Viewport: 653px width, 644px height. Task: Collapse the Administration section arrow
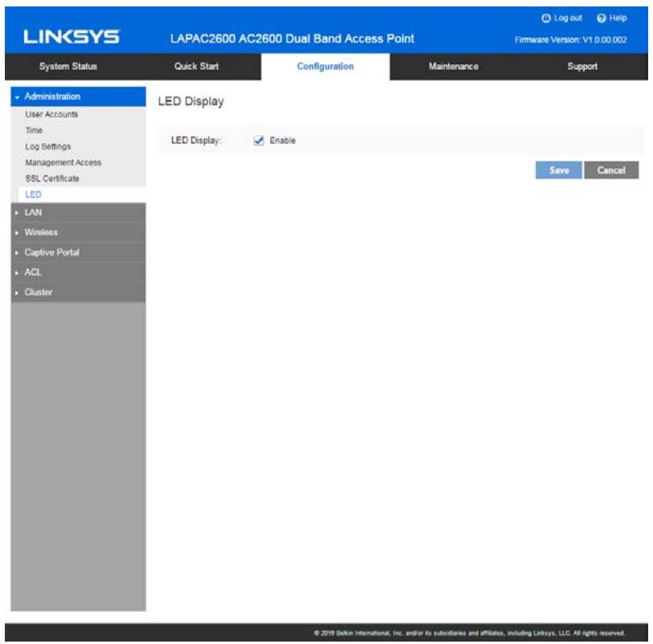point(17,97)
